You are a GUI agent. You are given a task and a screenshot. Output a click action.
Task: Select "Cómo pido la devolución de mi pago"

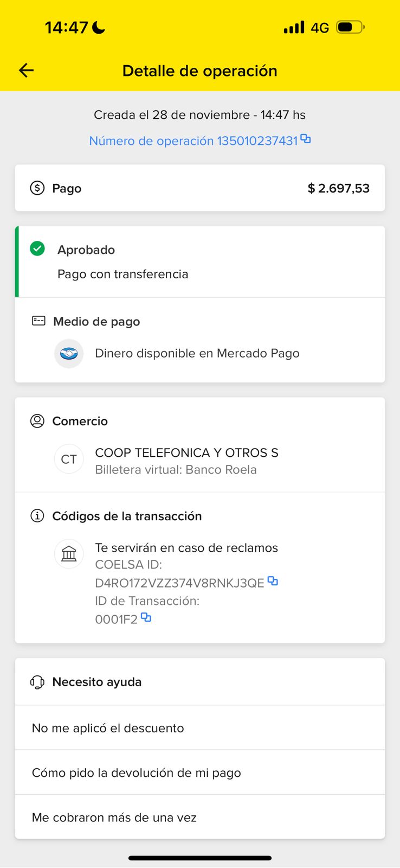coord(136,773)
